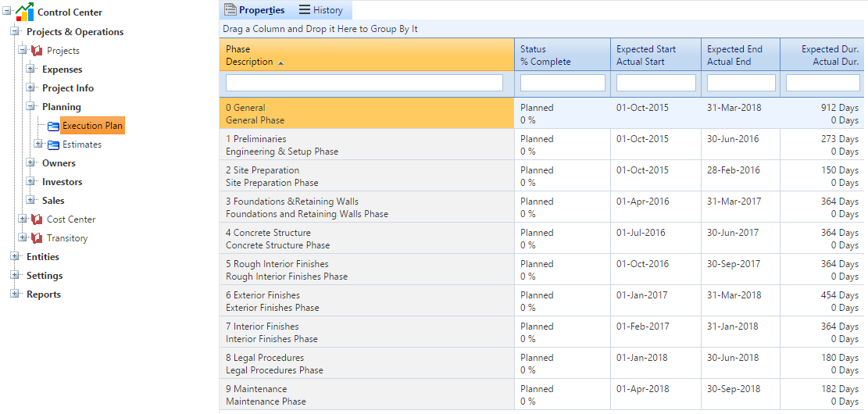
Task: Click the Control Center chart icon
Action: click(x=25, y=12)
